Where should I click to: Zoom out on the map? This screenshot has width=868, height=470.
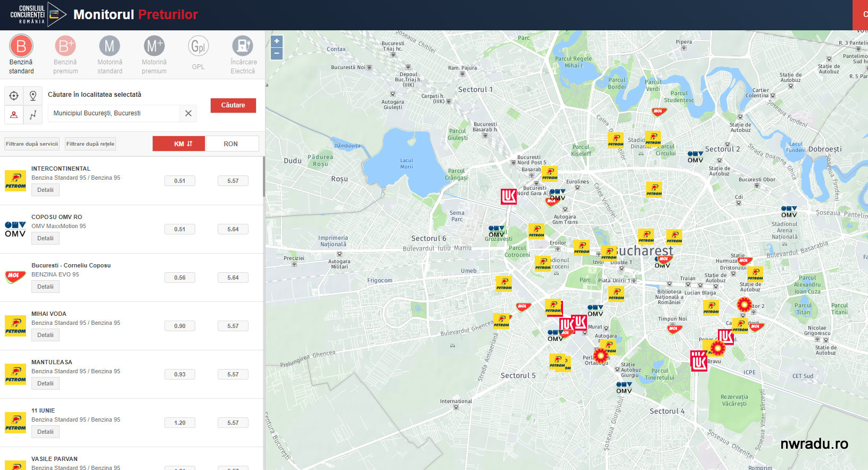click(277, 53)
